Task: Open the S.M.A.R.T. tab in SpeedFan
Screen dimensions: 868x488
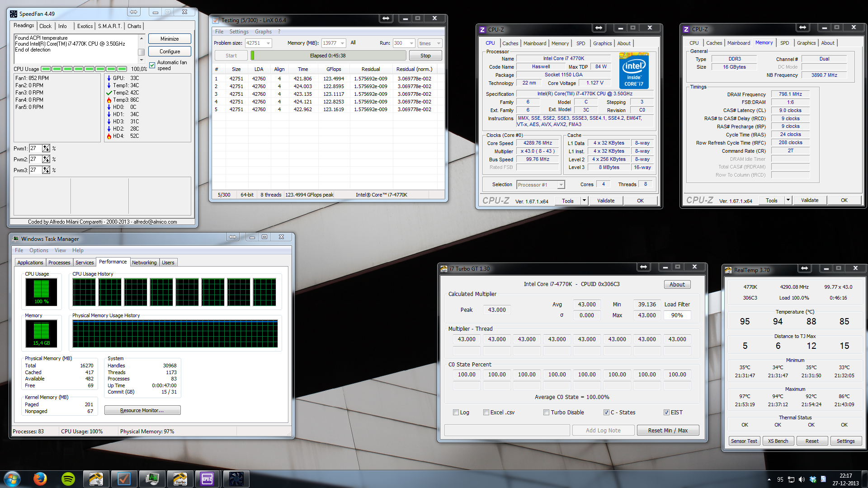Action: click(110, 26)
